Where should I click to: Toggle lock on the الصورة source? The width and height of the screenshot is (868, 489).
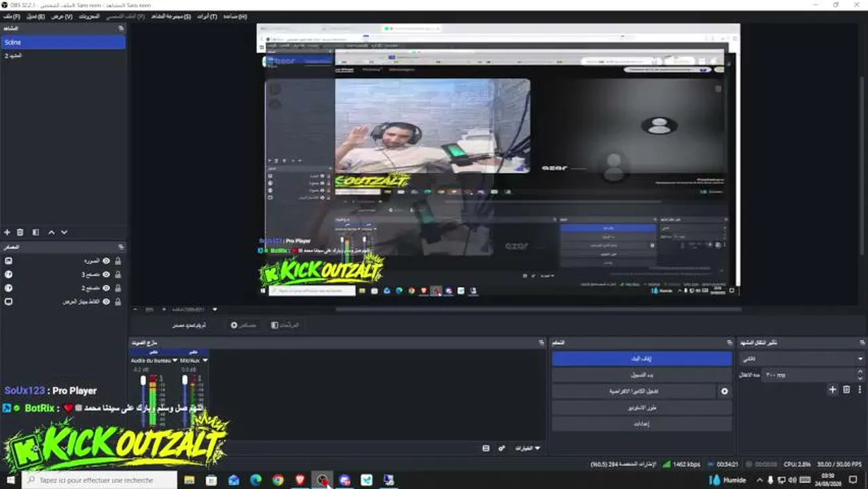point(118,261)
